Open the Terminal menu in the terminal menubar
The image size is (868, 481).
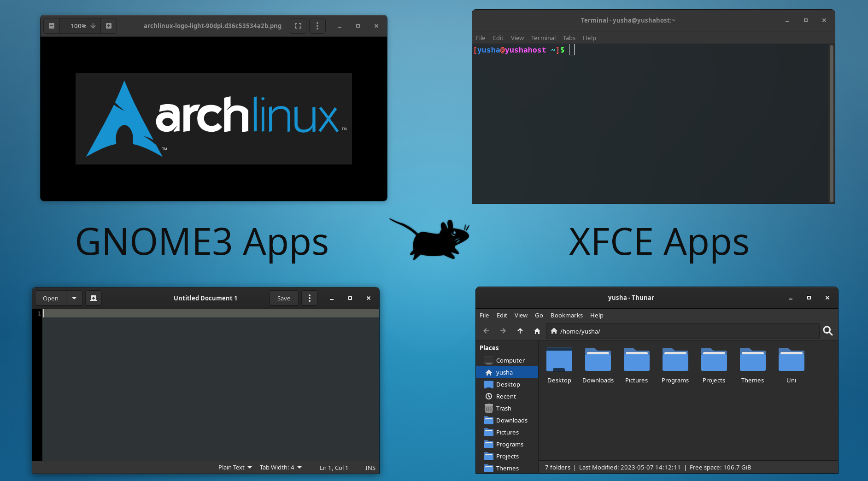543,38
